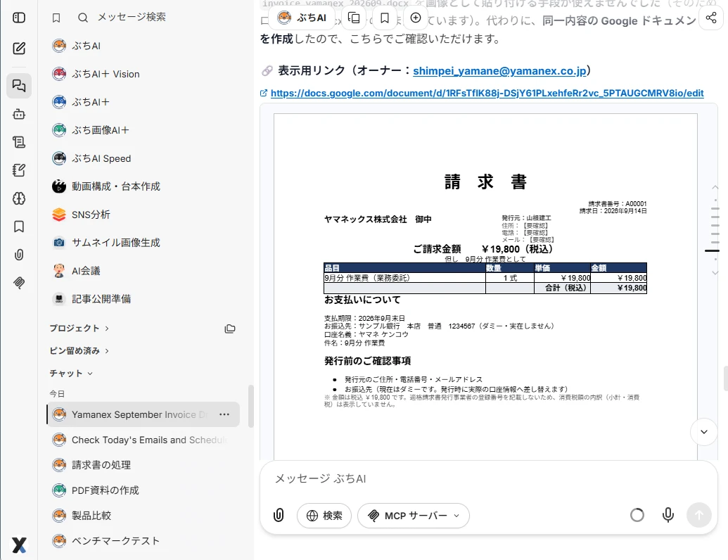
Task: Open the 記事公開準備 assistant
Action: tap(143, 298)
